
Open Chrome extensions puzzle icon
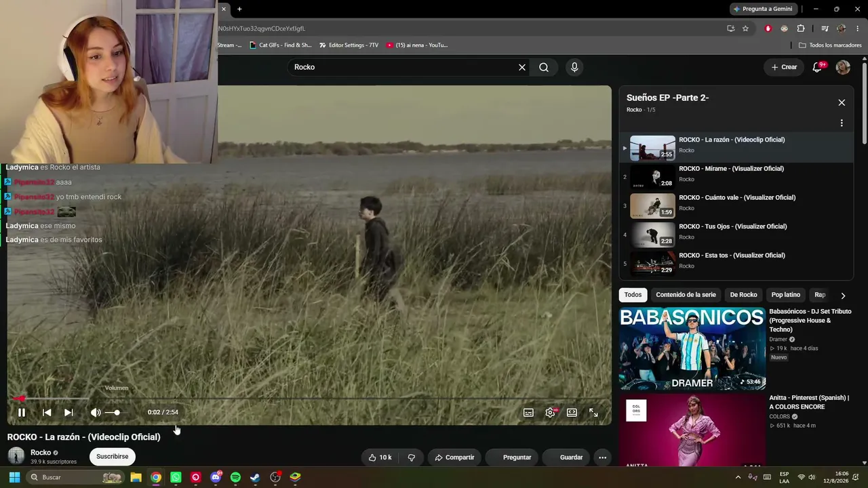pyautogui.click(x=801, y=28)
